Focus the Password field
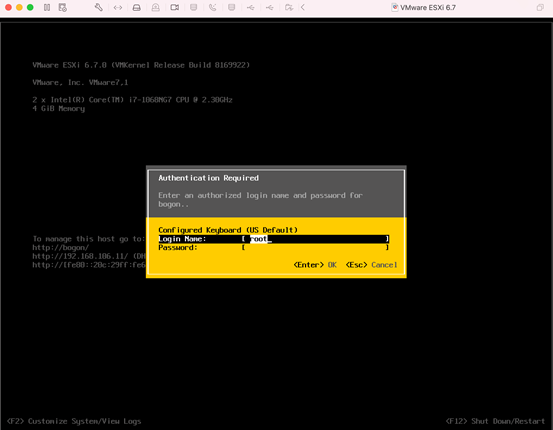This screenshot has height=430, width=553. click(274, 248)
